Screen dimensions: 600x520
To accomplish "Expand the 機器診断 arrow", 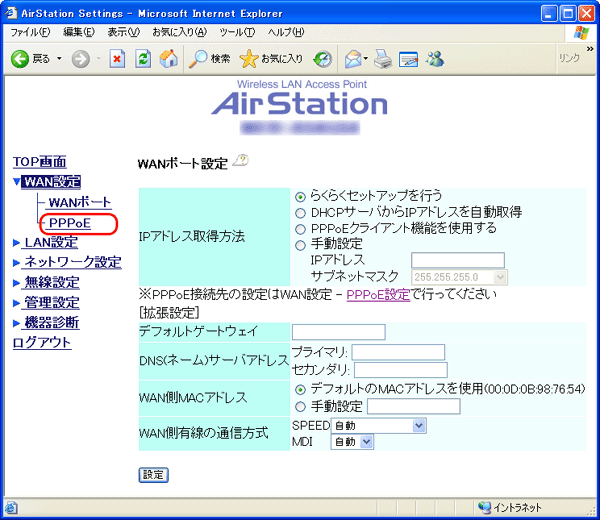I will tap(16, 323).
